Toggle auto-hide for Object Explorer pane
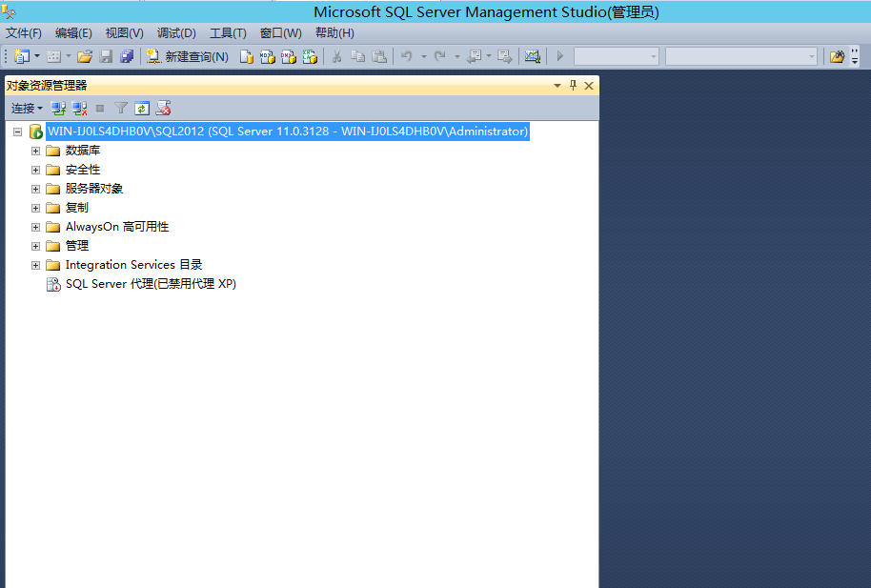Screen dimensions: 871x588 coord(572,85)
